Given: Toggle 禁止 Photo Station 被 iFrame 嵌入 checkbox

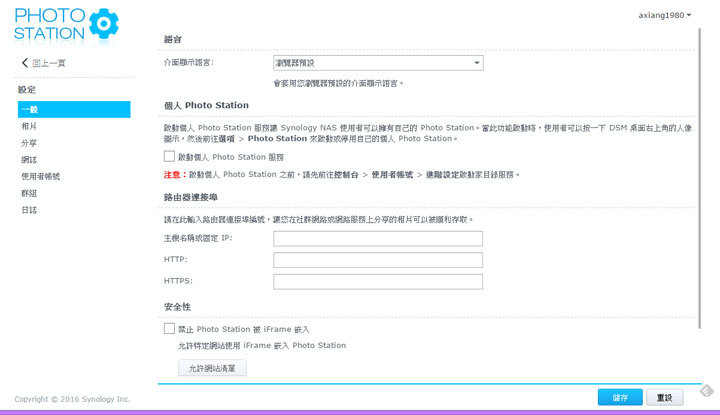Looking at the screenshot, I should (169, 329).
